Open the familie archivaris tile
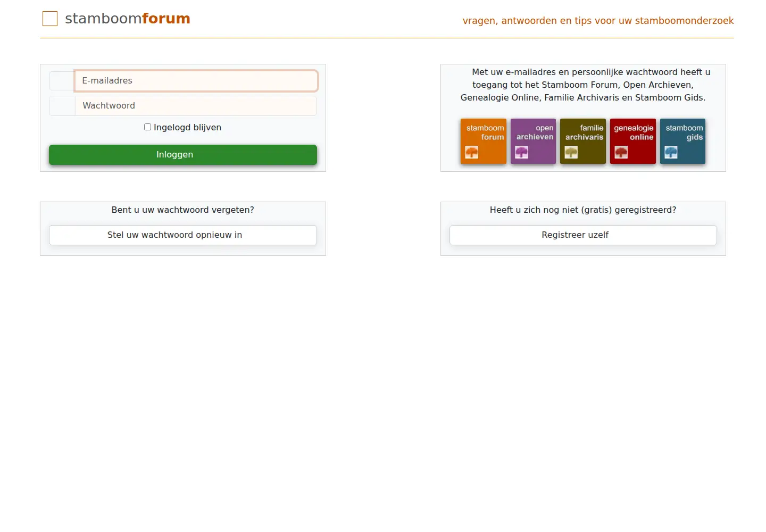Screen dimensions: 766x532 (583, 141)
